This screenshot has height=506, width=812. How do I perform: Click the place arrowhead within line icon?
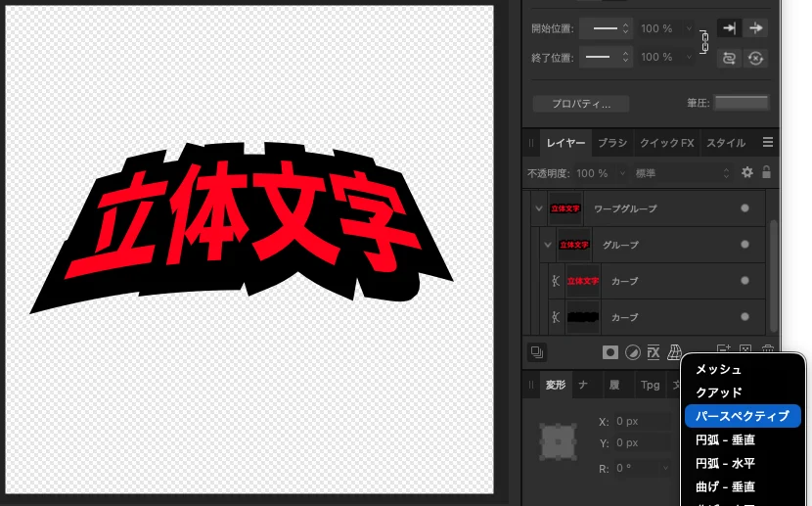coord(729,28)
